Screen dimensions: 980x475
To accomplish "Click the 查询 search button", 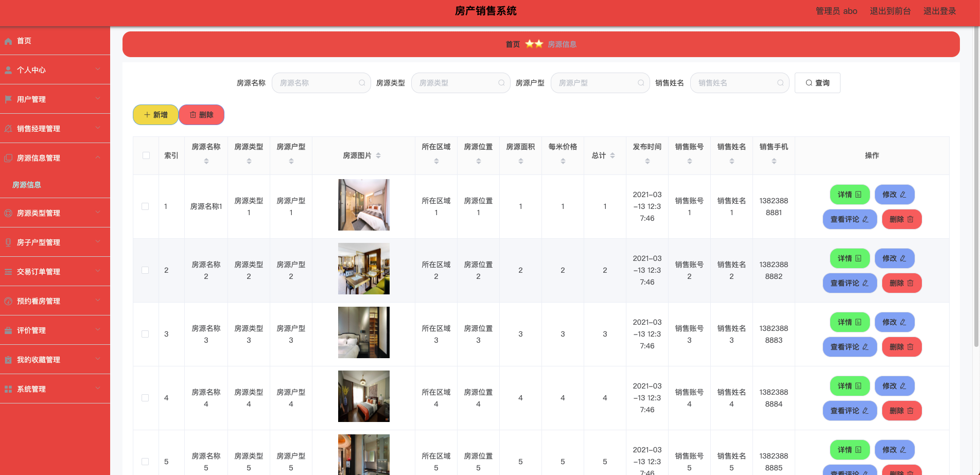I will pos(817,83).
